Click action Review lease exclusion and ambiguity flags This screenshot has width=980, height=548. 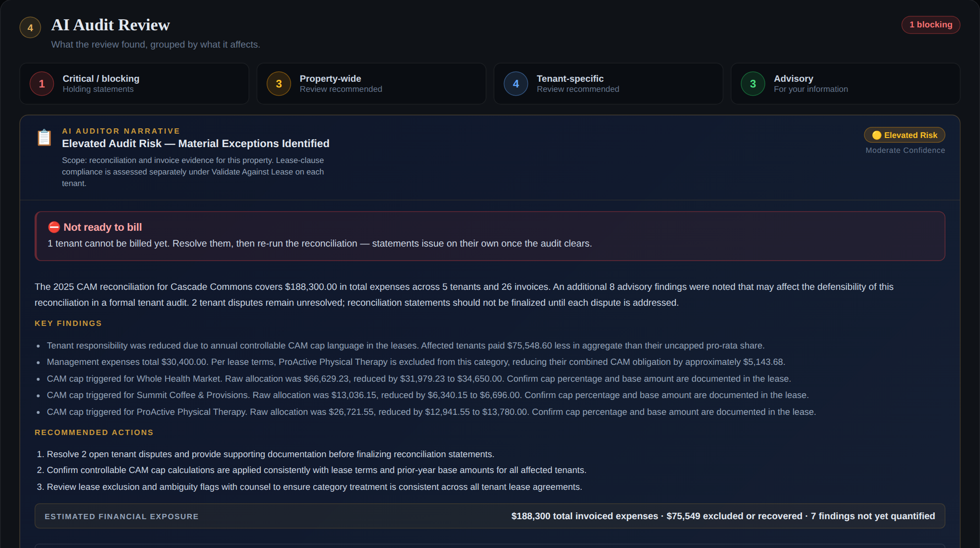point(314,487)
